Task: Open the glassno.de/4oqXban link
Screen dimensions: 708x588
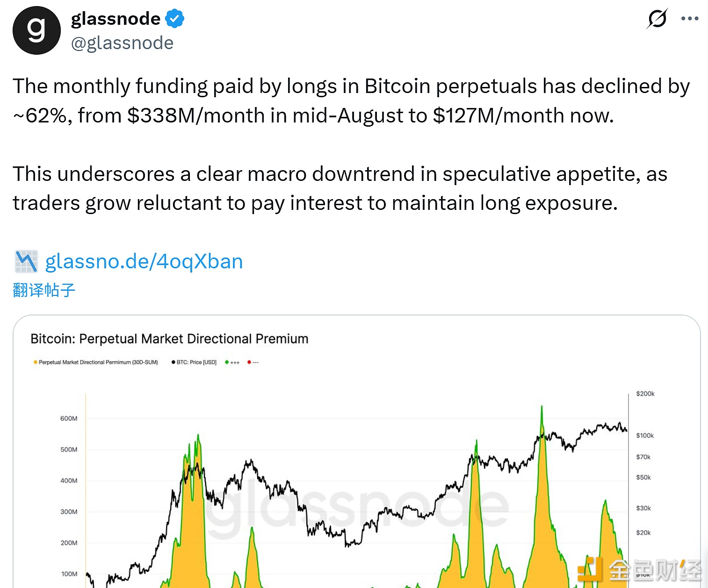Action: [144, 261]
